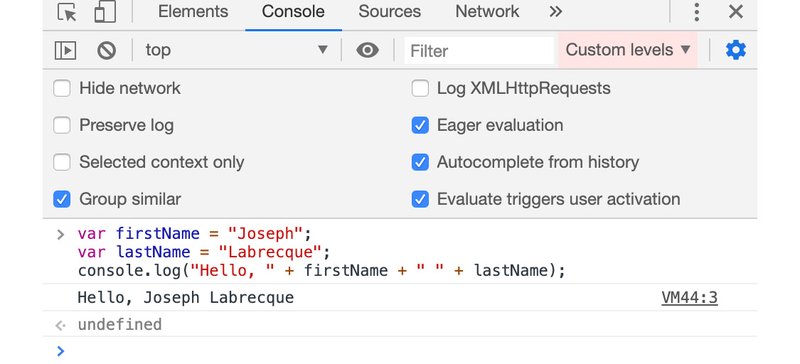Click the undefined return value
The width and height of the screenshot is (800, 364).
(119, 324)
